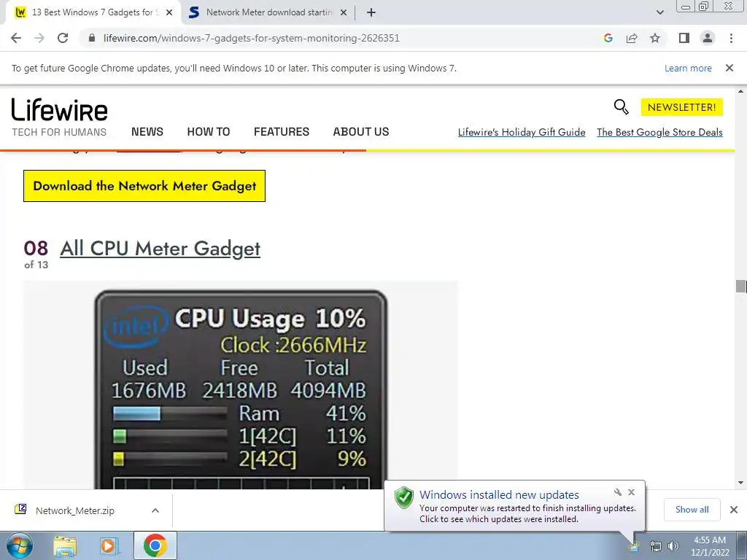Click the address bar URL
The image size is (747, 560).
(252, 38)
